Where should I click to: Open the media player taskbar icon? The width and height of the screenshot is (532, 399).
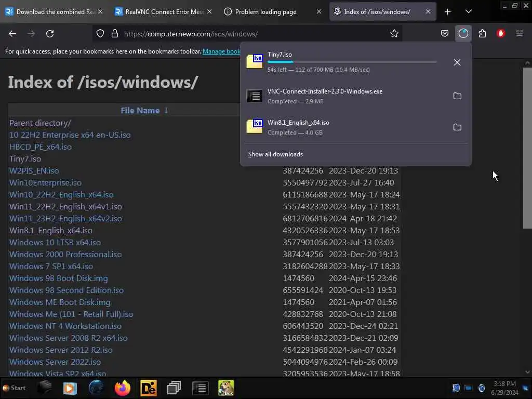(x=70, y=388)
